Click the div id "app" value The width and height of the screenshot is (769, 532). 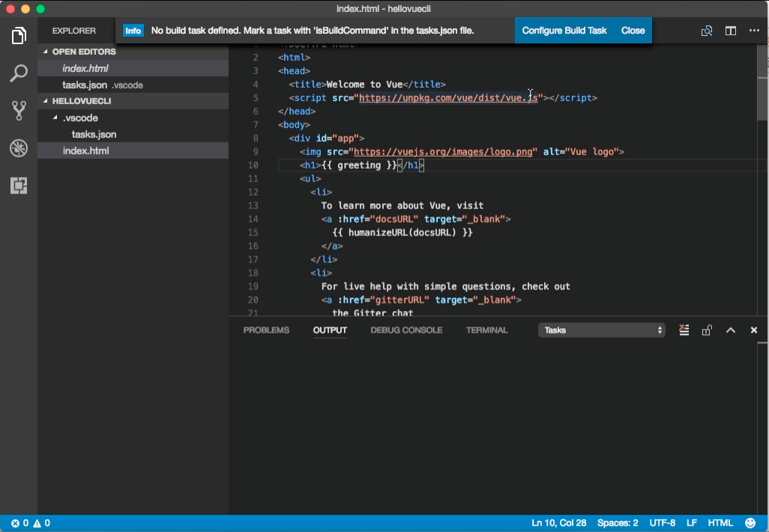click(346, 139)
